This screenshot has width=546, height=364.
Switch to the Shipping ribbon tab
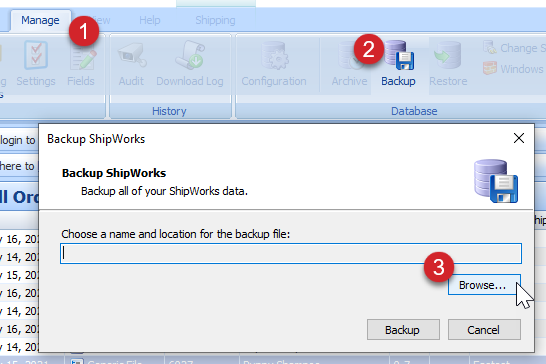215,21
